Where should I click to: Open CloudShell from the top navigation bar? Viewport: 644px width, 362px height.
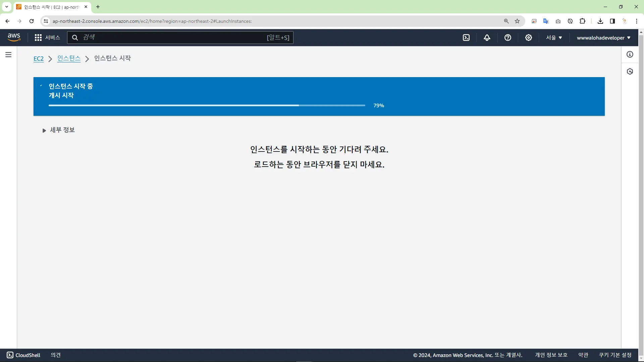466,38
